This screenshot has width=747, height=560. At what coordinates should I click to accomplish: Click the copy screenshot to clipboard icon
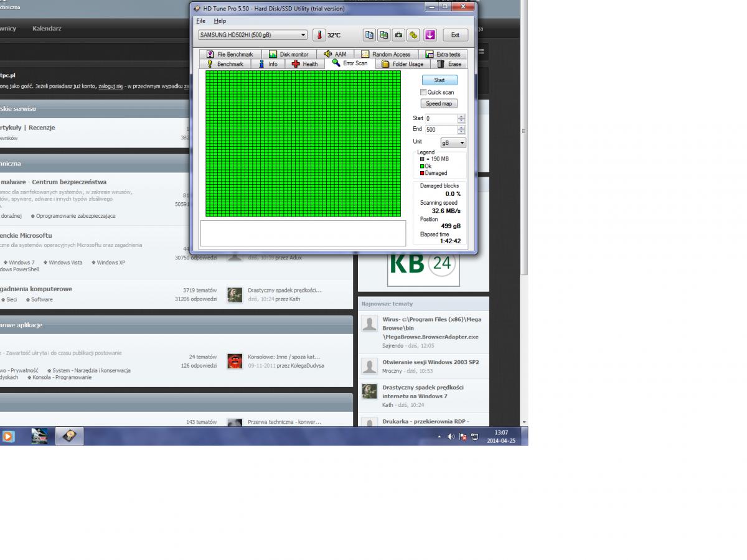click(384, 35)
